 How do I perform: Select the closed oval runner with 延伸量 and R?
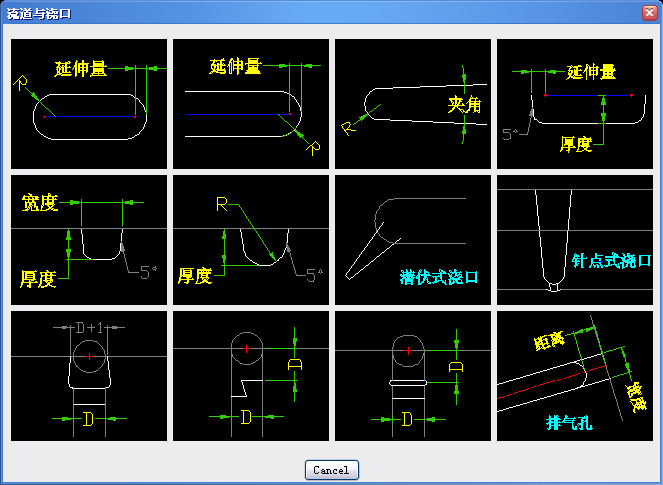pyautogui.click(x=89, y=104)
